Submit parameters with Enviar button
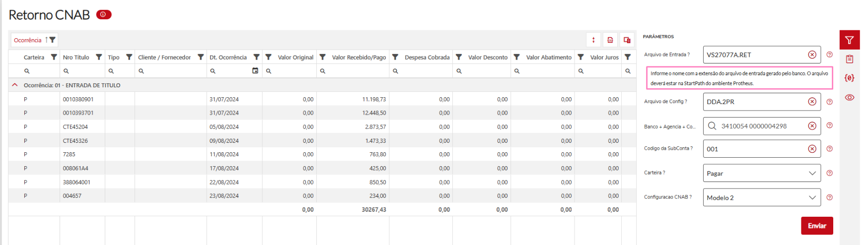This screenshot has height=245, width=868. tap(817, 226)
